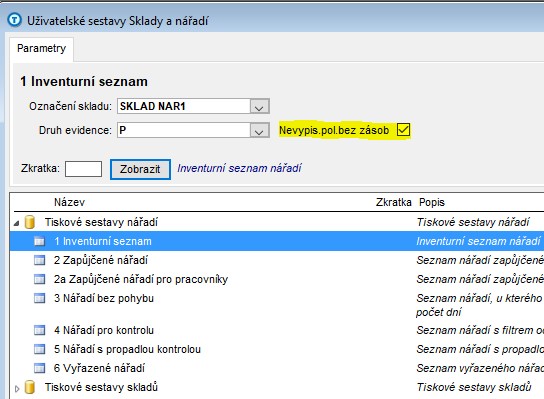544x399 pixels.
Task: Click the Popis column header
Action: (432, 202)
